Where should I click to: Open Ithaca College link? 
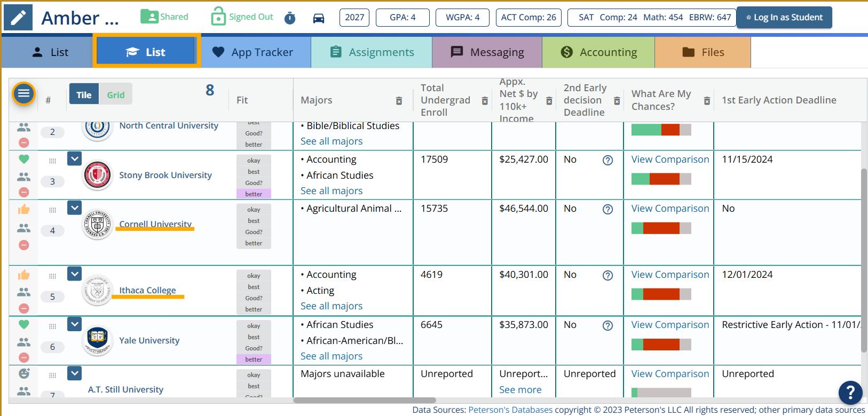coord(147,290)
